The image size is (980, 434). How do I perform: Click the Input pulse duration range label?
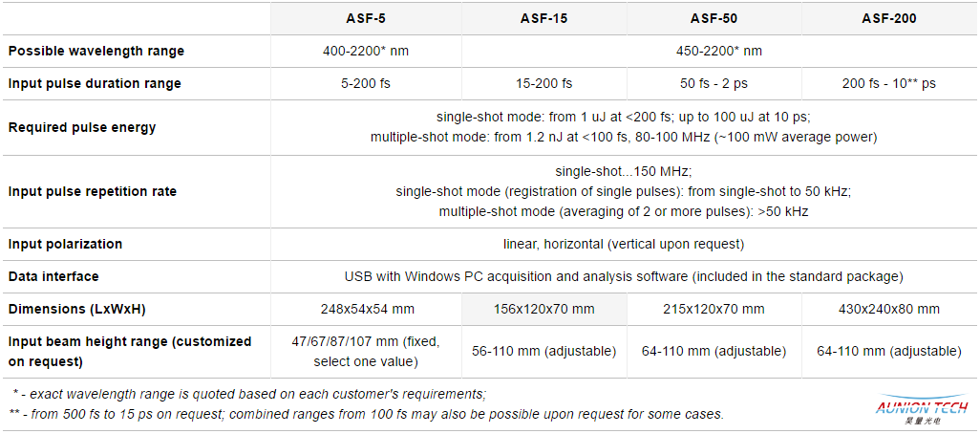(95, 84)
